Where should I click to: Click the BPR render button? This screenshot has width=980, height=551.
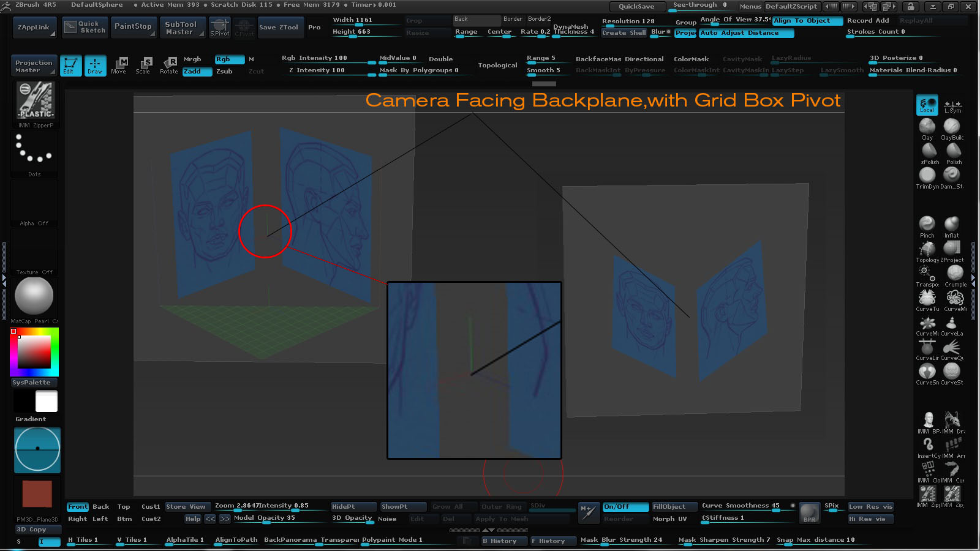[809, 513]
